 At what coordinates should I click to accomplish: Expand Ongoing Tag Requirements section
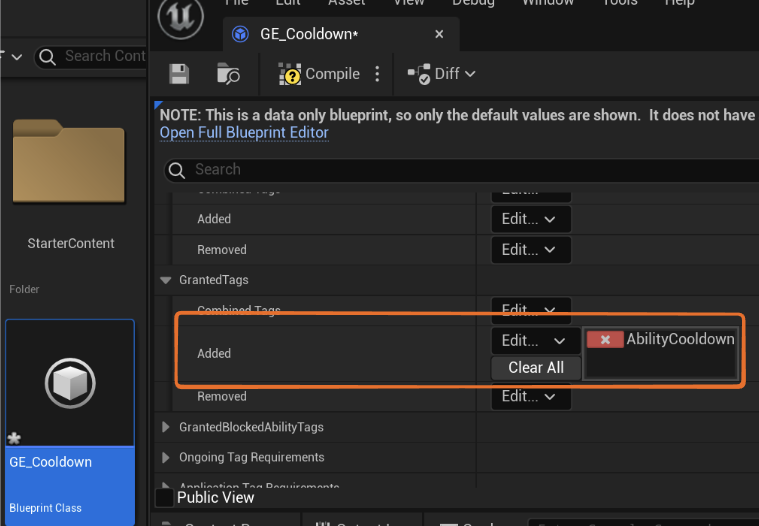coord(166,458)
